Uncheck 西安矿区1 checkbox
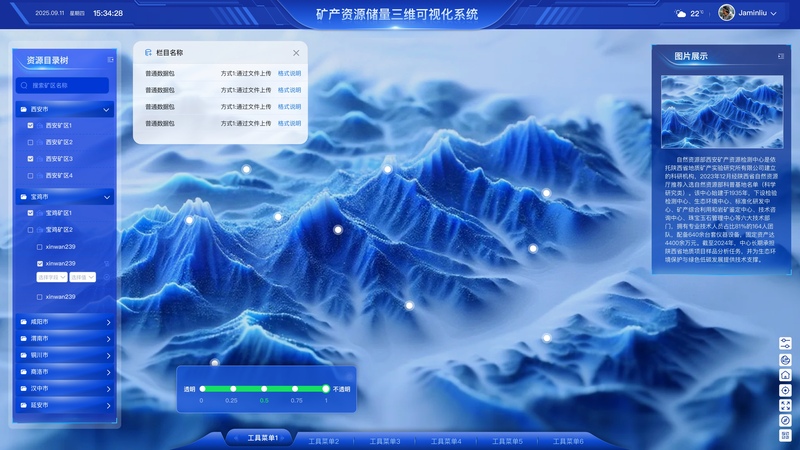Image resolution: width=800 pixels, height=450 pixels. (30, 126)
